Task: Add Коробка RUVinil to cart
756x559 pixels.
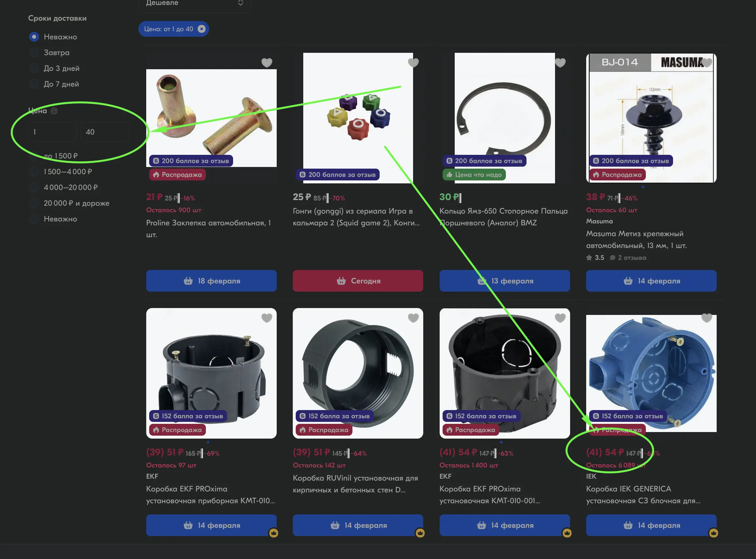Action: 358,525
